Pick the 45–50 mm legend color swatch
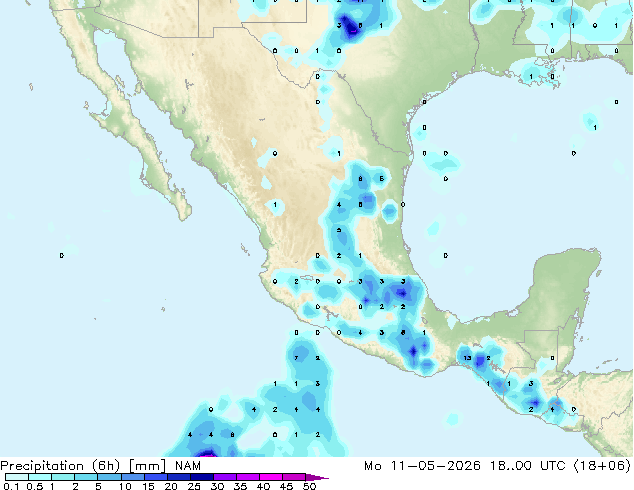This screenshot has width=634, height=490. (x=294, y=477)
